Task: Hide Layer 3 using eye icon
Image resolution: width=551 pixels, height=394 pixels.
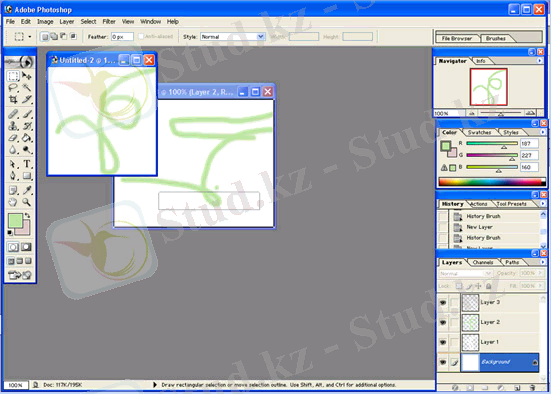Action: (x=443, y=302)
